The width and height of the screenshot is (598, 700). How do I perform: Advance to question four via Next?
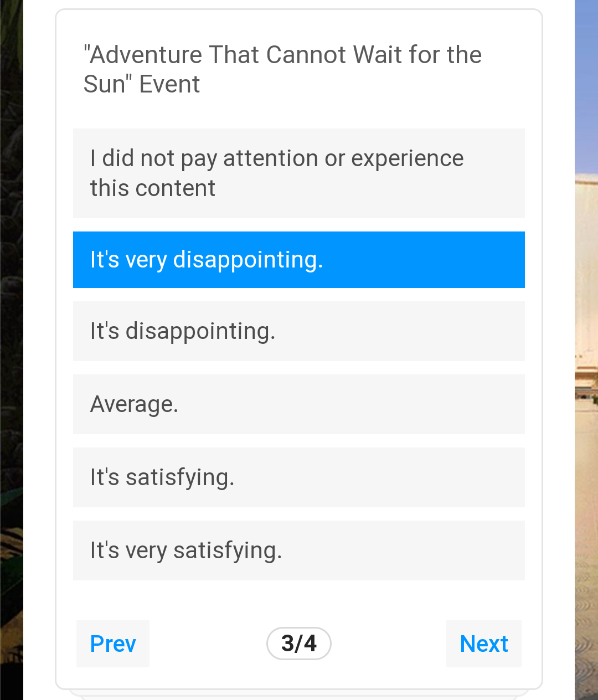pos(484,644)
